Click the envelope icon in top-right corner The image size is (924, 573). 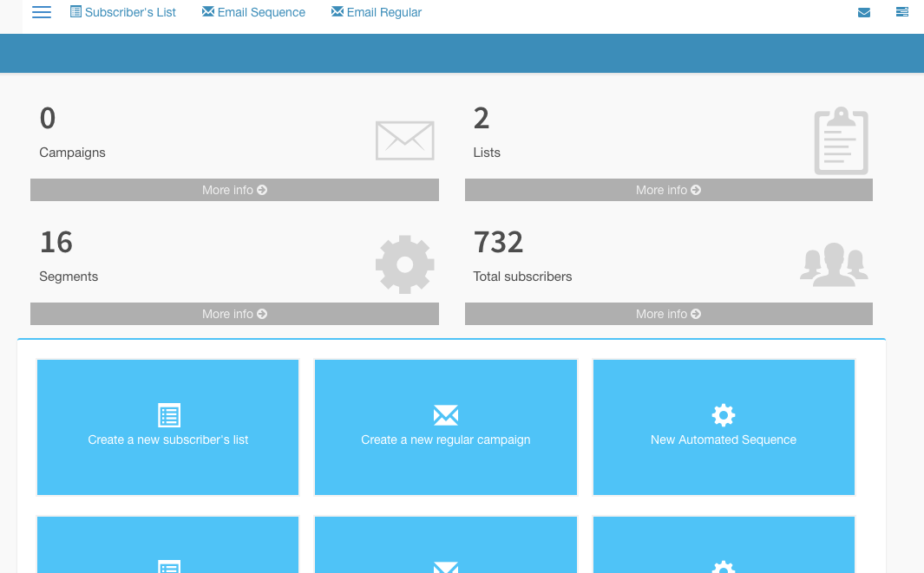tap(863, 12)
